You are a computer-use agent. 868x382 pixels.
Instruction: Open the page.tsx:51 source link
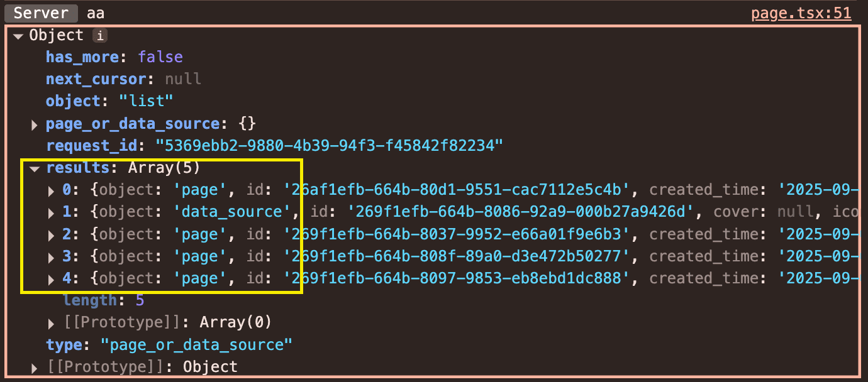point(801,13)
